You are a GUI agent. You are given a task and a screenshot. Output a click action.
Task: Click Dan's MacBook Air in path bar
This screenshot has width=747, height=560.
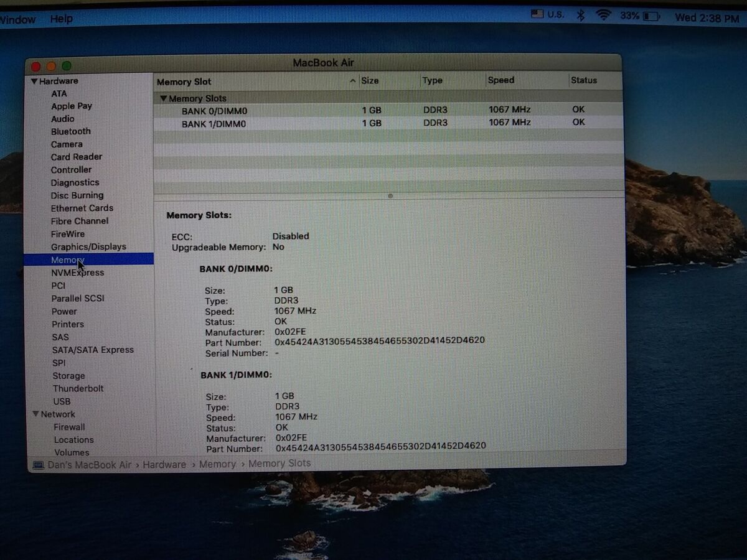pos(90,465)
